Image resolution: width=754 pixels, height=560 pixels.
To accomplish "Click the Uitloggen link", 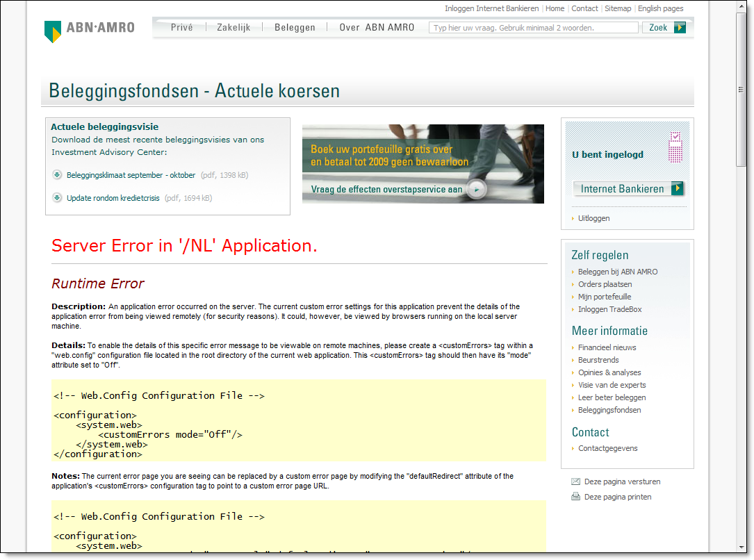I will click(x=594, y=218).
